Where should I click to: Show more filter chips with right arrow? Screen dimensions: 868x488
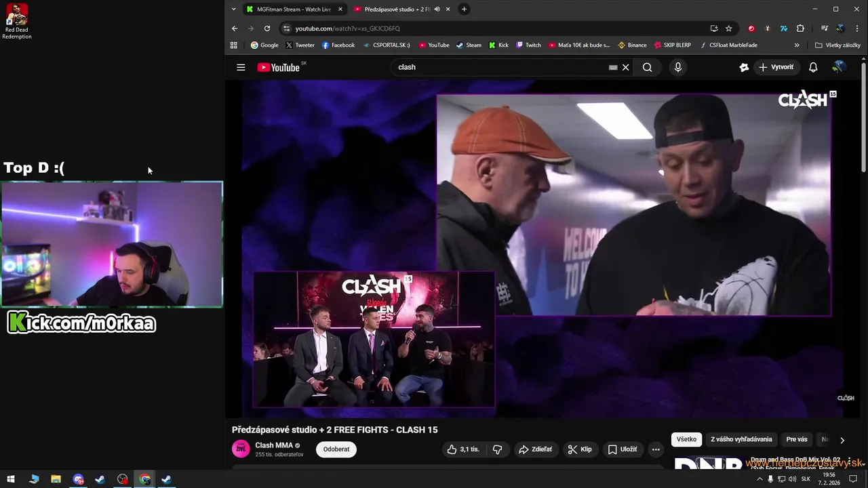[x=842, y=440]
